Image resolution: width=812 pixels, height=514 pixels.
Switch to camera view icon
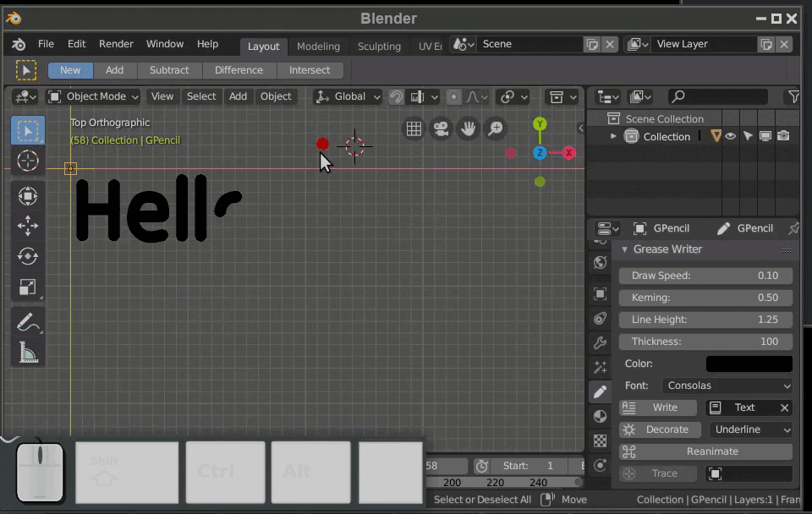441,128
